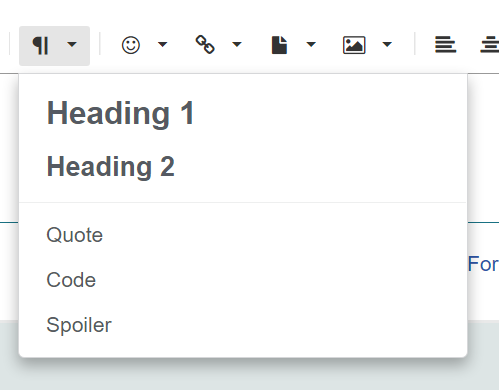Viewport: 499px width, 390px height.
Task: Collapse the paragraph format dropdown arrow
Action: (72, 44)
